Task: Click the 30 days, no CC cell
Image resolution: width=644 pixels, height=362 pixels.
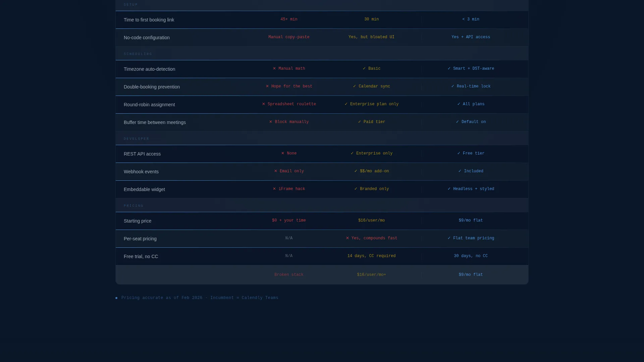Action: [471, 256]
